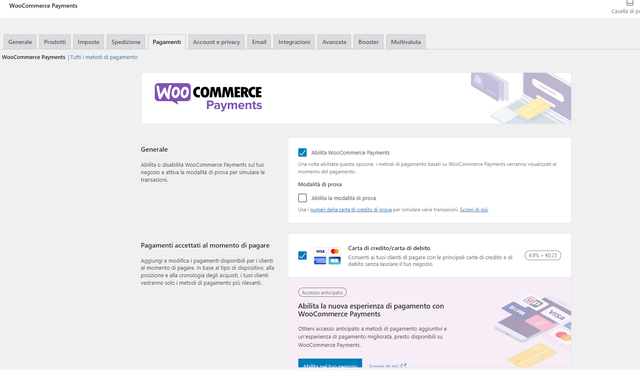
Task: Click the Modalità di prova heading
Action: pos(320,184)
